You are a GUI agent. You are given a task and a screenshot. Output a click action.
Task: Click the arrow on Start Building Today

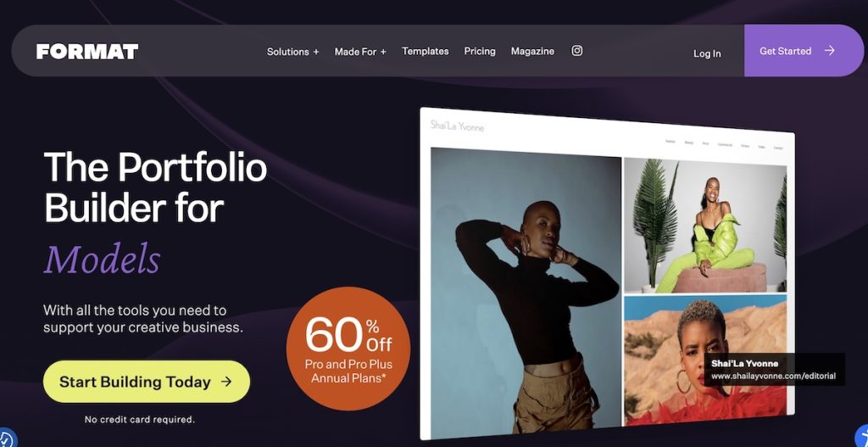(x=225, y=382)
